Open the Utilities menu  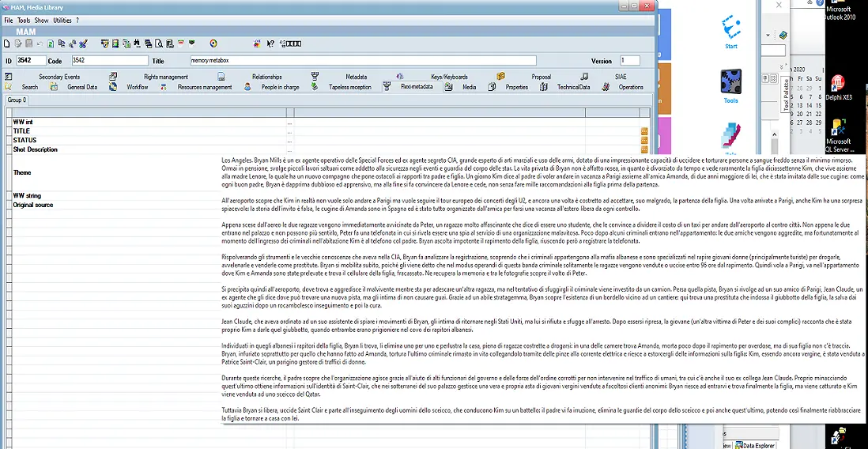click(62, 20)
